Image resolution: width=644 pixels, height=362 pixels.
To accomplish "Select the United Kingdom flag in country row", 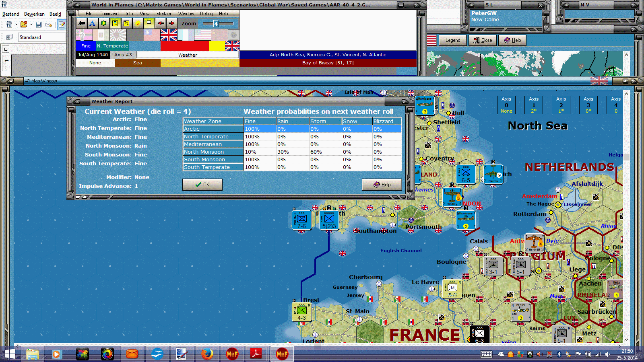I will tap(169, 35).
